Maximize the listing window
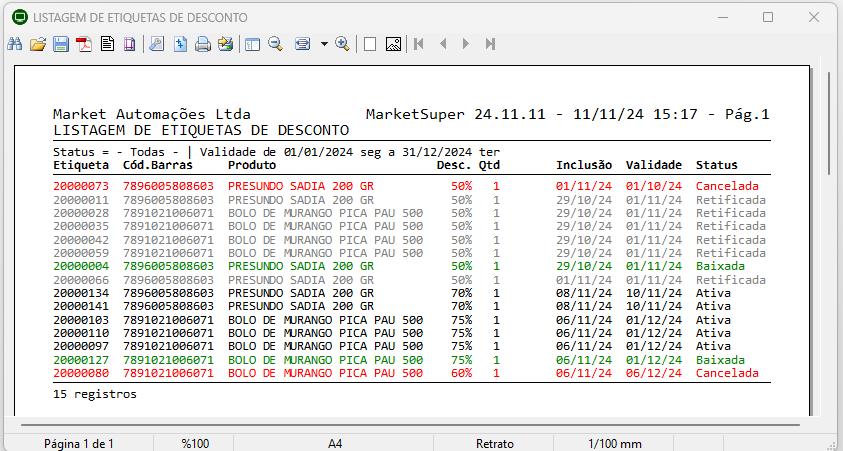The height and width of the screenshot is (451, 843). tap(768, 17)
